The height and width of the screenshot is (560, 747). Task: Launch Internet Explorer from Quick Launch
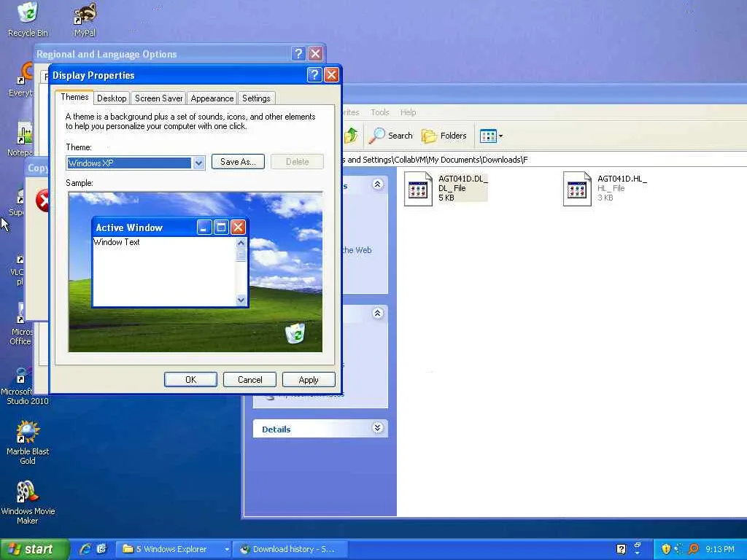[85, 549]
